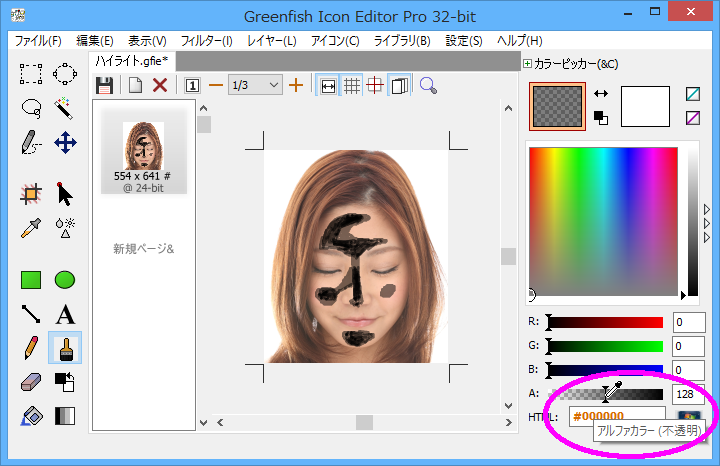Switch to the ハイライト.gfie tab

click(131, 62)
